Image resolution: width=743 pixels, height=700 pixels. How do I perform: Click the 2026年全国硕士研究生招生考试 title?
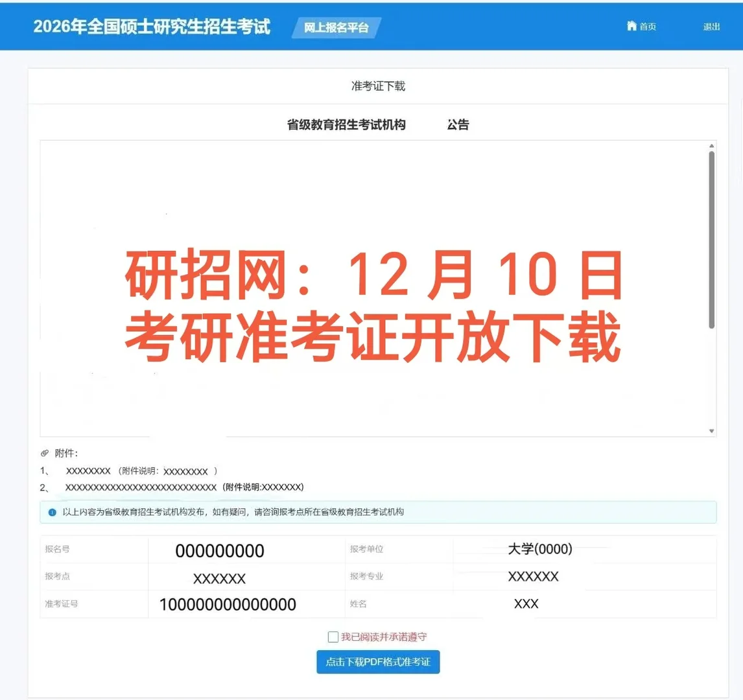click(x=152, y=27)
